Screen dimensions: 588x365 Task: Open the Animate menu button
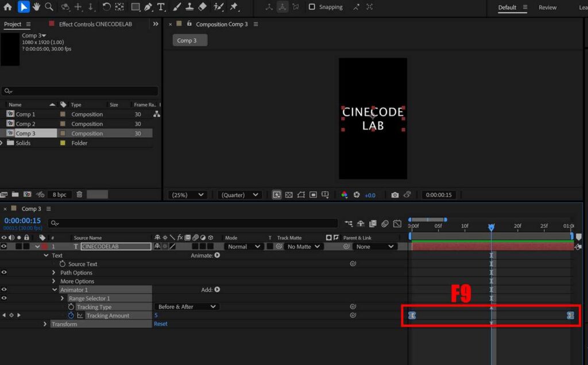pos(217,255)
